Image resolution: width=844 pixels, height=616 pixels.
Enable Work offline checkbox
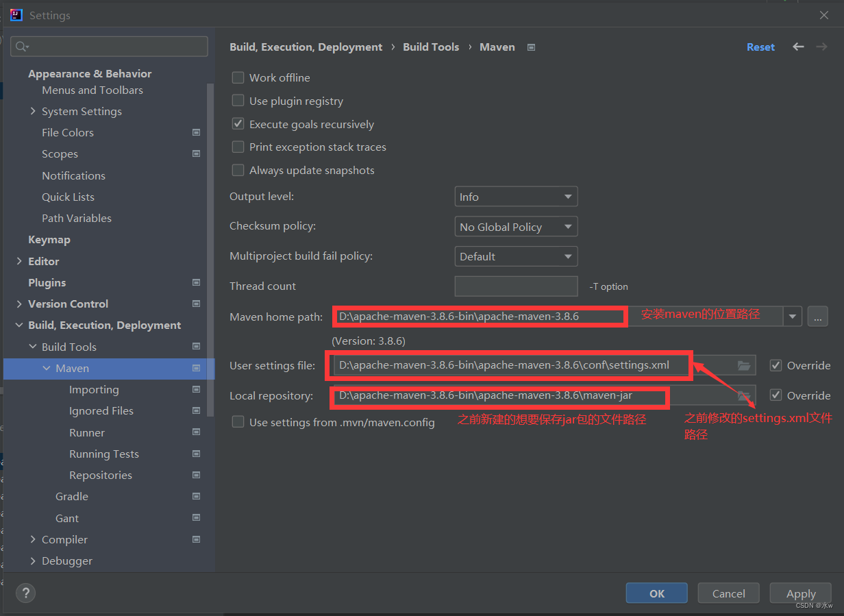(x=238, y=77)
